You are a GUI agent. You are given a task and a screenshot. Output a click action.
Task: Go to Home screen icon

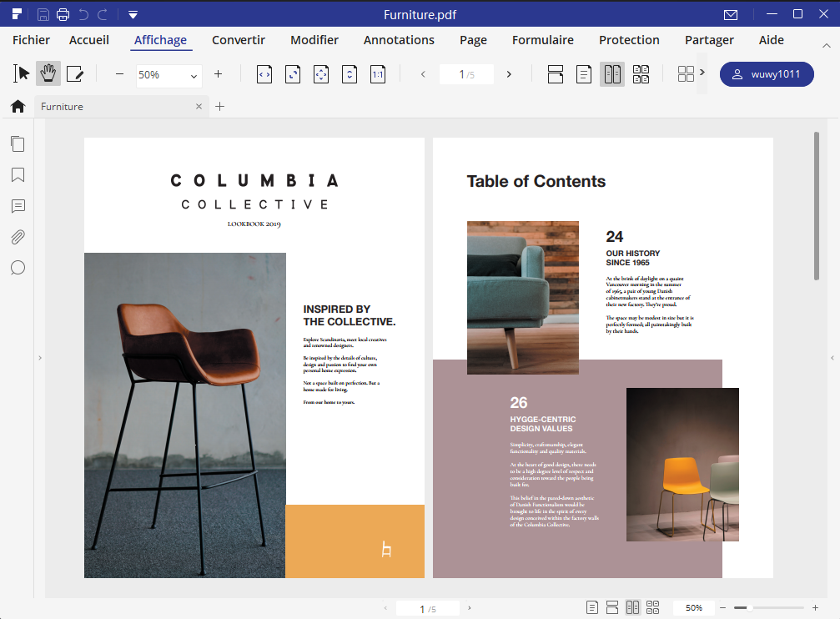[18, 106]
